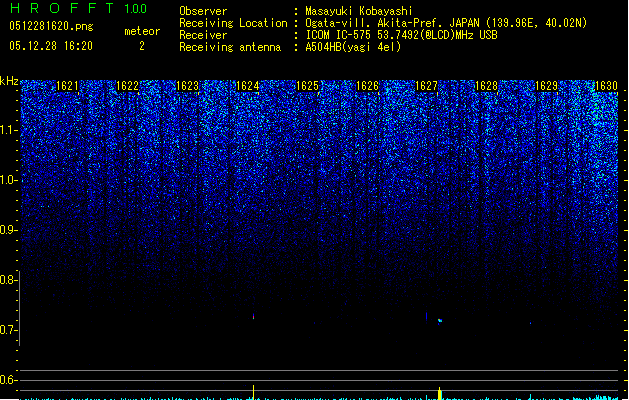Viewport: 629px width, 400px height.
Task: Click the faint echo dot near 1629
Action: pyautogui.click(x=530, y=323)
